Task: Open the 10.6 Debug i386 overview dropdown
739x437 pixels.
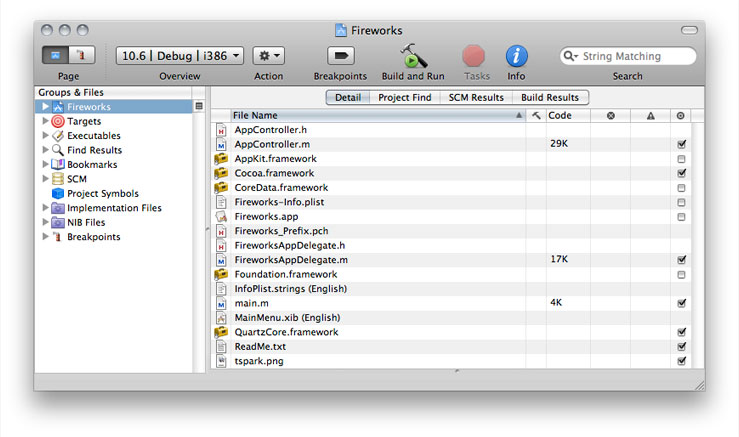Action: point(180,56)
